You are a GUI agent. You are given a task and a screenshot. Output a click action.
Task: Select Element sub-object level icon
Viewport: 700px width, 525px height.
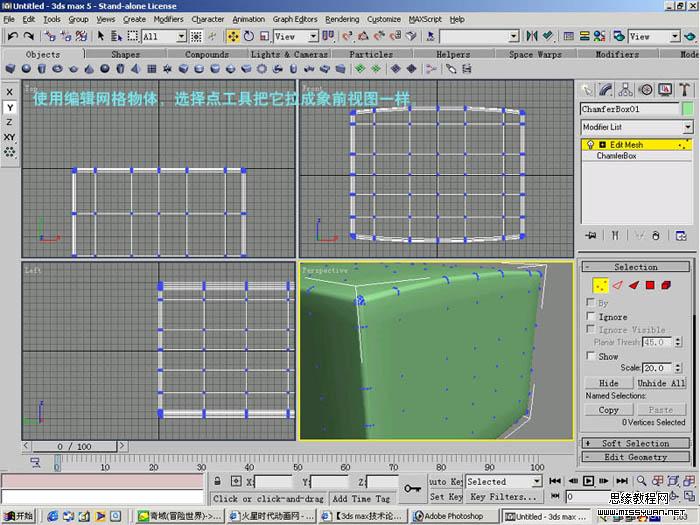pos(666,285)
